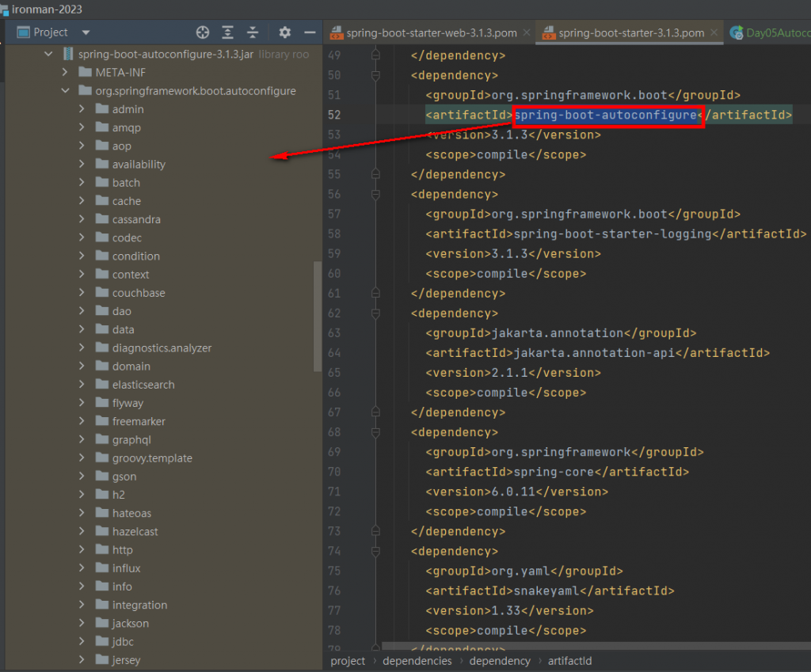This screenshot has width=811, height=672.
Task: Expand the aop package
Action: pos(82,146)
